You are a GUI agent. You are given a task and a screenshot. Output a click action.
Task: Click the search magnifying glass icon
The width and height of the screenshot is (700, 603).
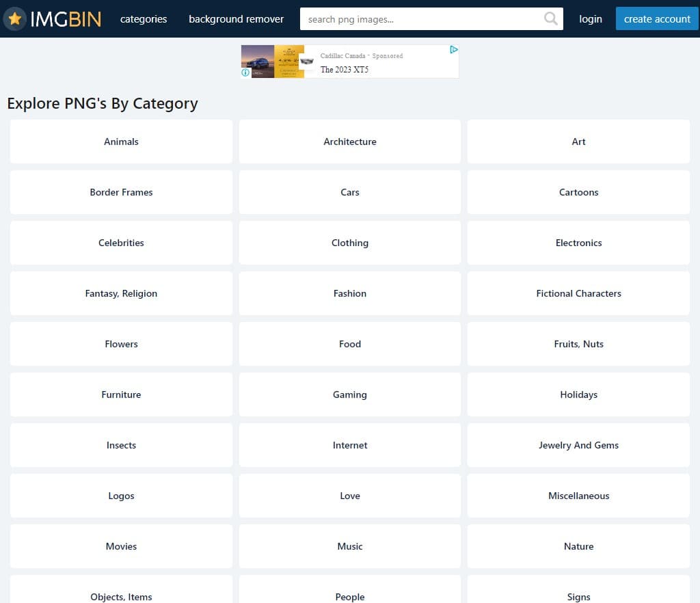click(550, 19)
